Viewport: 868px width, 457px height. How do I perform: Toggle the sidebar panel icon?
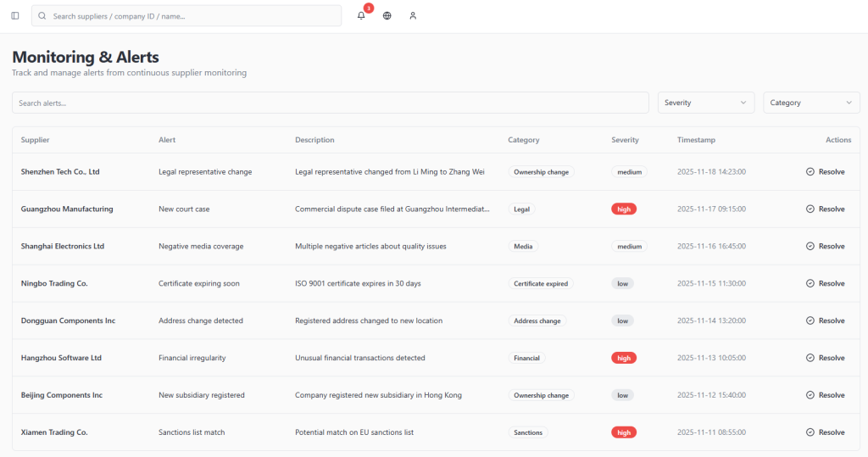(15, 15)
